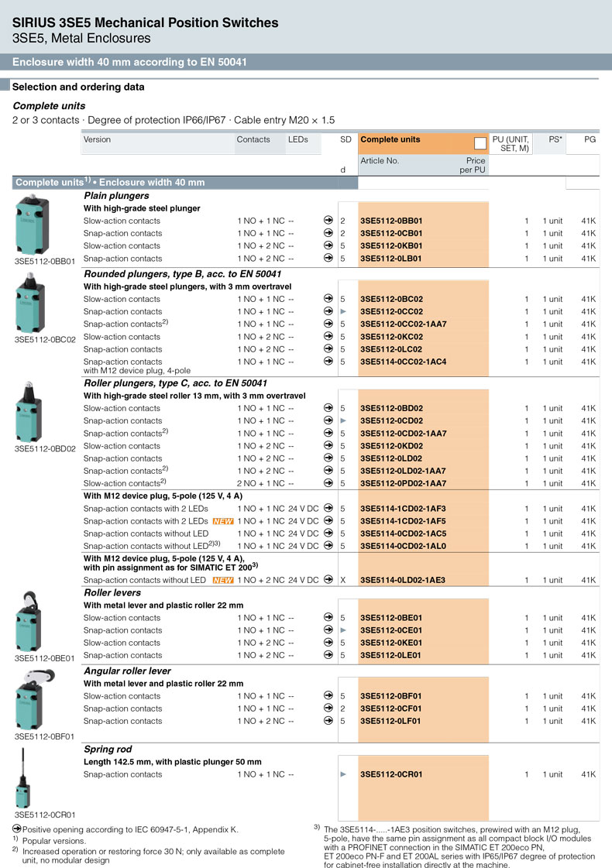The height and width of the screenshot is (868, 612).
Task: Tick the checkbox in Complete units header
Action: coord(480,142)
